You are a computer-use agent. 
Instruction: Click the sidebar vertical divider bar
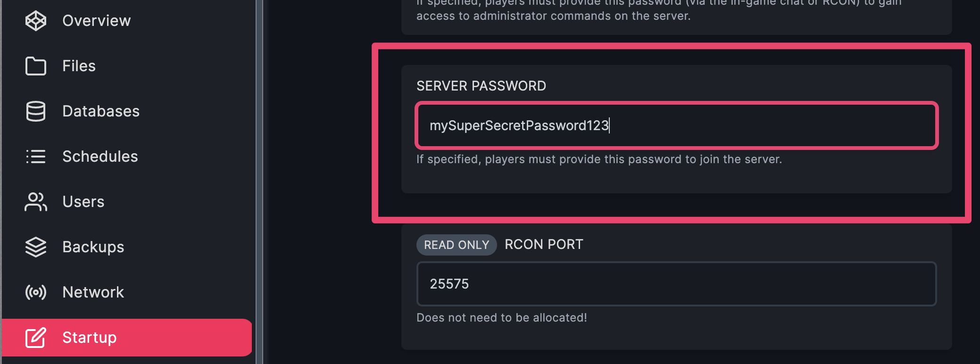[x=259, y=182]
